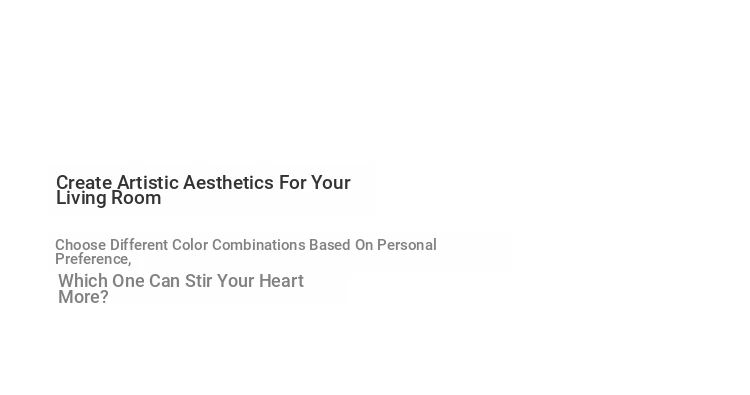Click the 'Living Room' heading line
Screen dimensions: 750x395
(x=109, y=198)
